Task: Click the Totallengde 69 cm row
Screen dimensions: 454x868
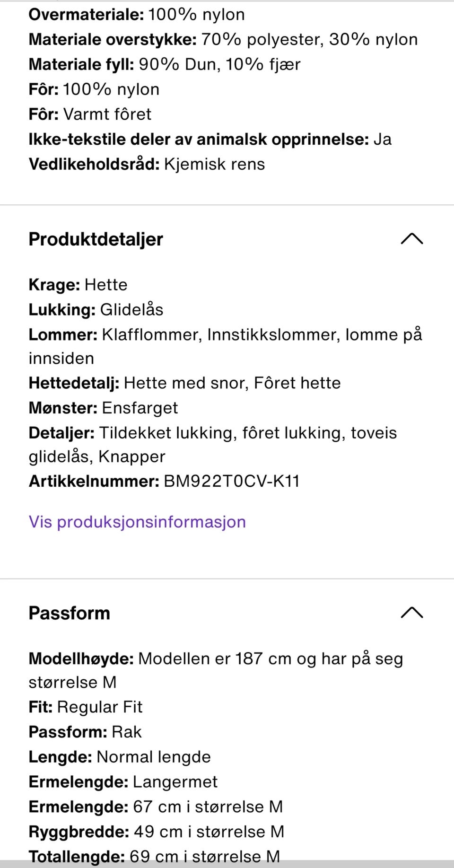Action: (x=154, y=856)
